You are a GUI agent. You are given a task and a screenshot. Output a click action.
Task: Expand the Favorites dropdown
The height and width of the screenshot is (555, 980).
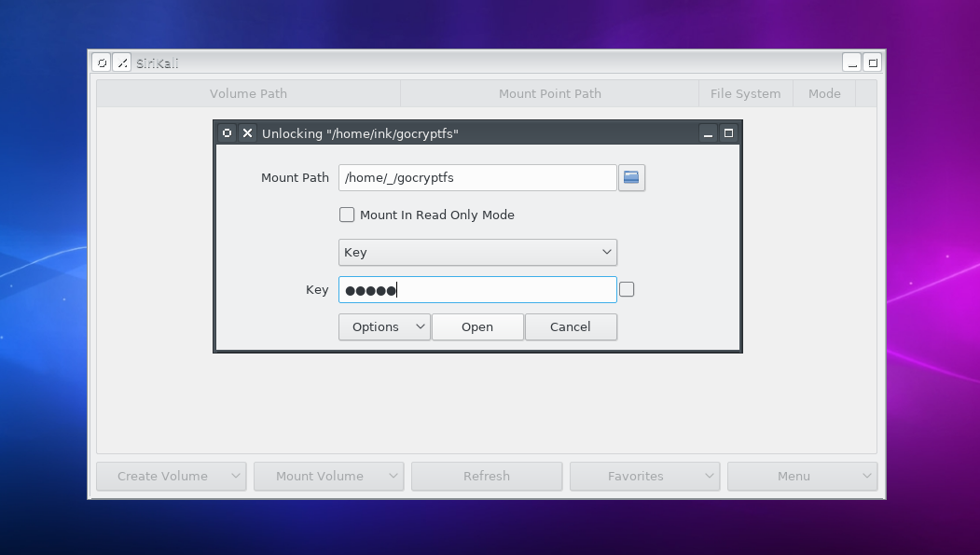(x=644, y=476)
